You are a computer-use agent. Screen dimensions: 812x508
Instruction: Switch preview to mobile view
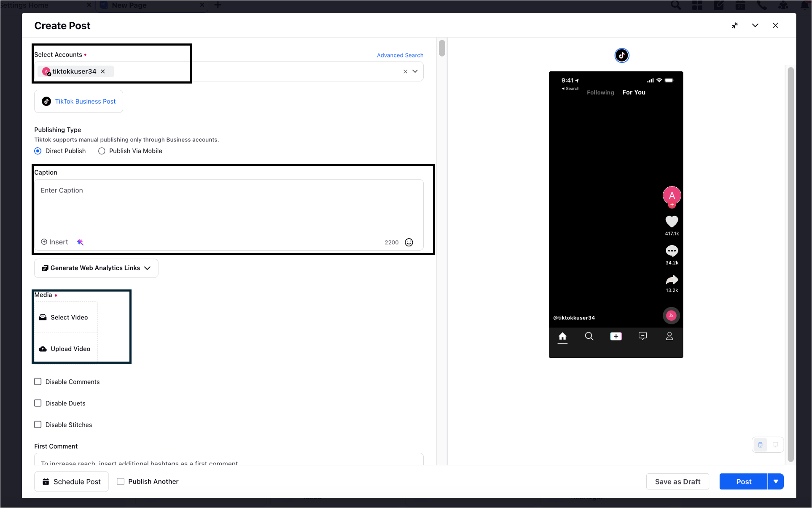pos(761,445)
